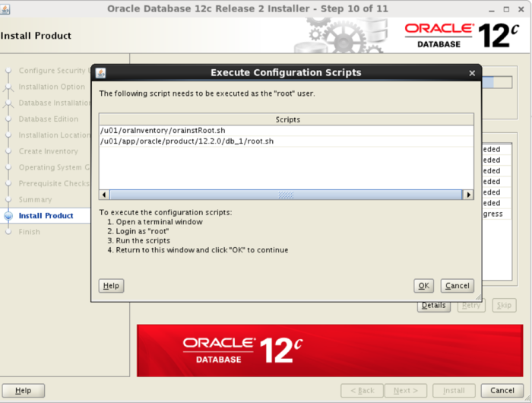Click the scripts list right scroll arrow
Viewport: 532px width, 403px height.
(469, 195)
